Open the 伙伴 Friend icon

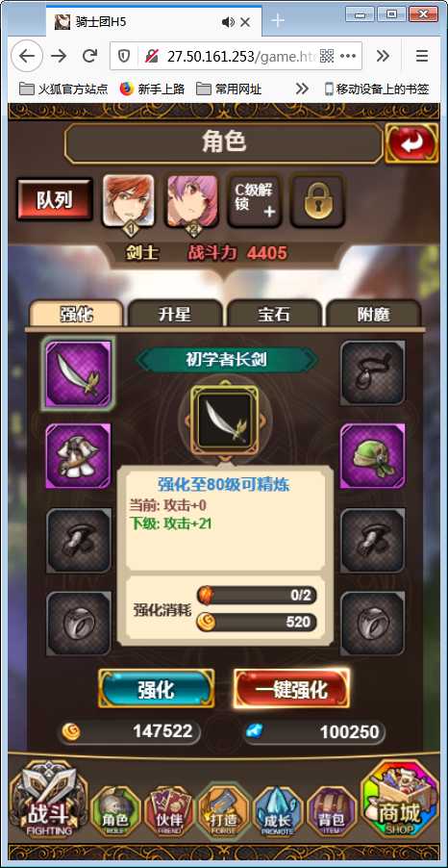click(x=169, y=811)
